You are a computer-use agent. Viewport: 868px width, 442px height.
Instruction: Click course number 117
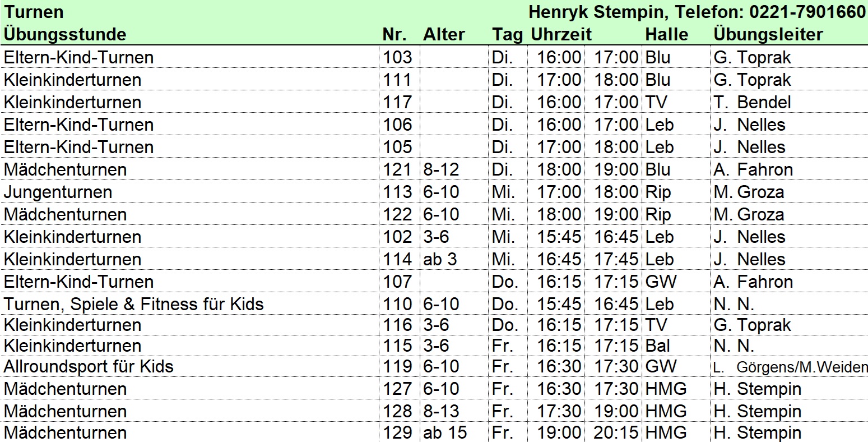[397, 102]
